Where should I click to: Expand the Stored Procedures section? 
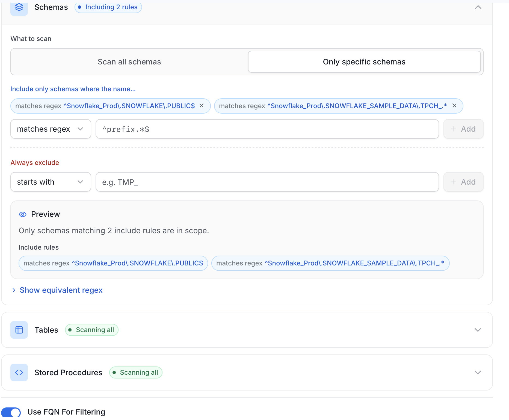(x=478, y=372)
